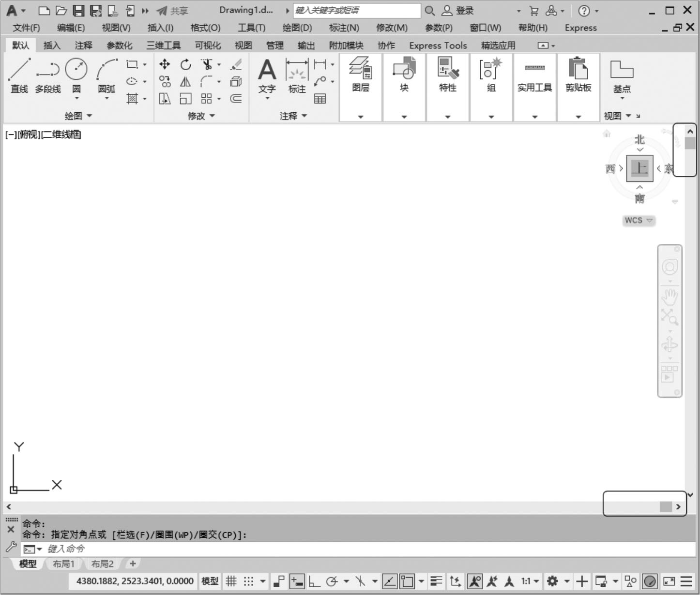Click the New drawing icon

[44, 11]
